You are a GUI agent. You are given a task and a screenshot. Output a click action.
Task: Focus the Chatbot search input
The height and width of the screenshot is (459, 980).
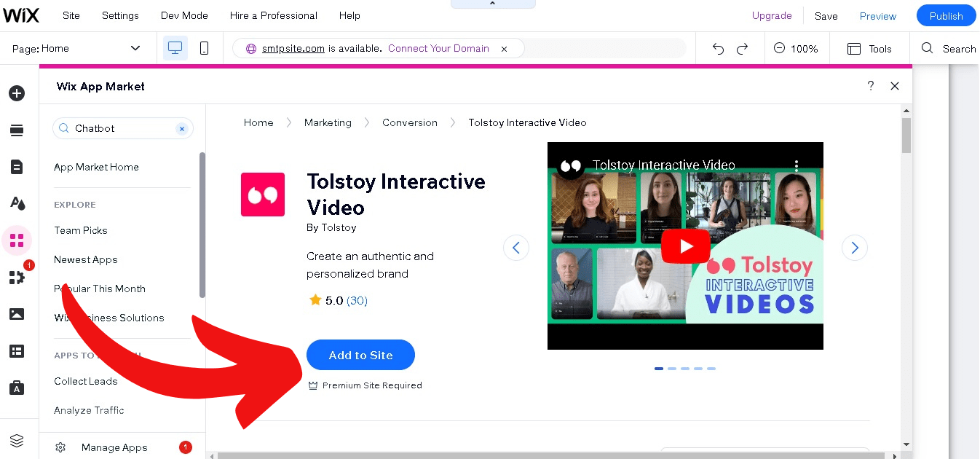tap(123, 128)
